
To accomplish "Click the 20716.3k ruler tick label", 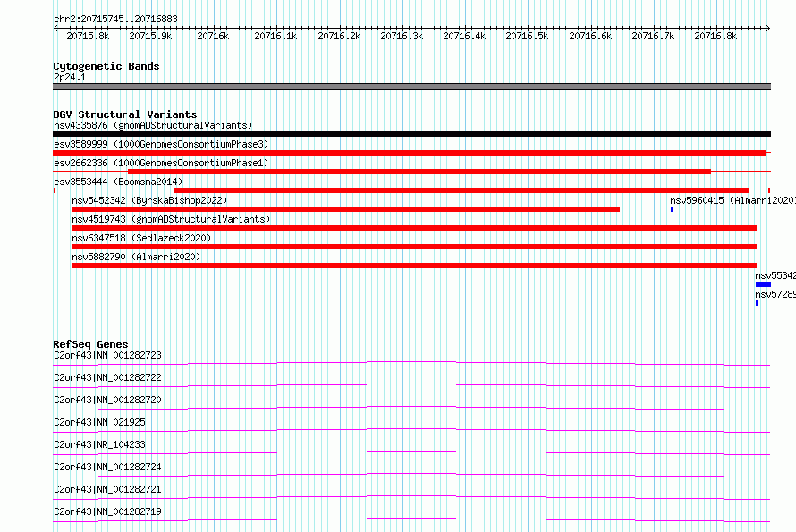I will (x=402, y=36).
